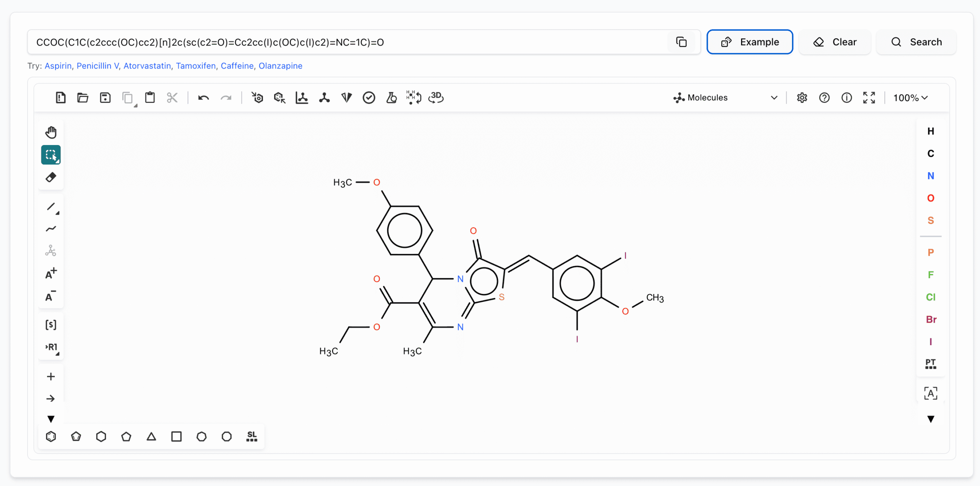The image size is (980, 486).
Task: Click the Aromatize structure icon
Action: [257, 98]
